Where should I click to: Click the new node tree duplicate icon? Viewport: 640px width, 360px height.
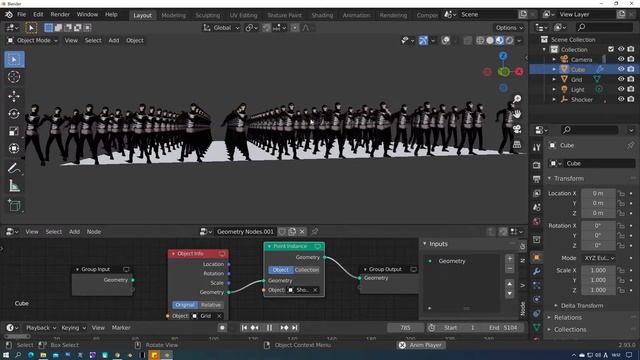(292, 232)
